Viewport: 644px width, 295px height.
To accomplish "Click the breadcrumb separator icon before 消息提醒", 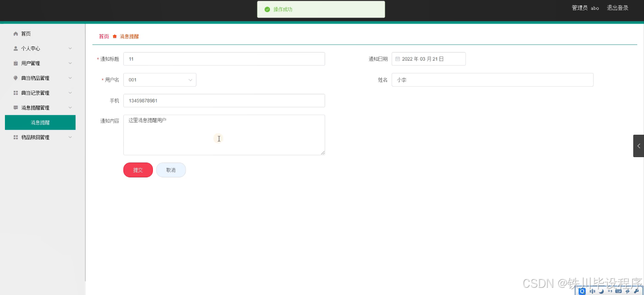I will [x=114, y=36].
